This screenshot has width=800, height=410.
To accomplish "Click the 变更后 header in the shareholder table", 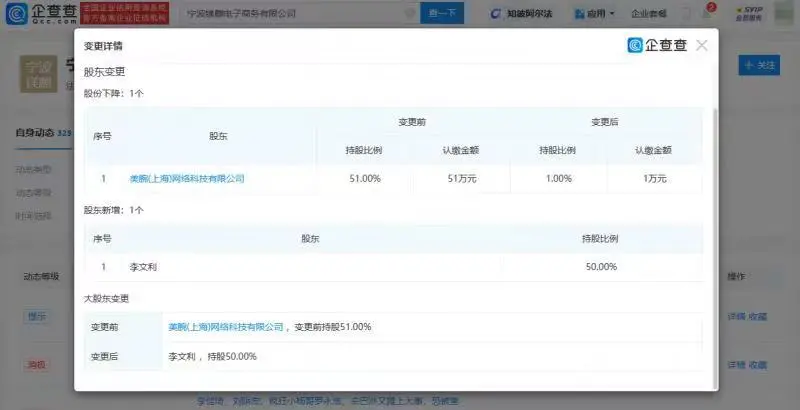I will coord(605,122).
